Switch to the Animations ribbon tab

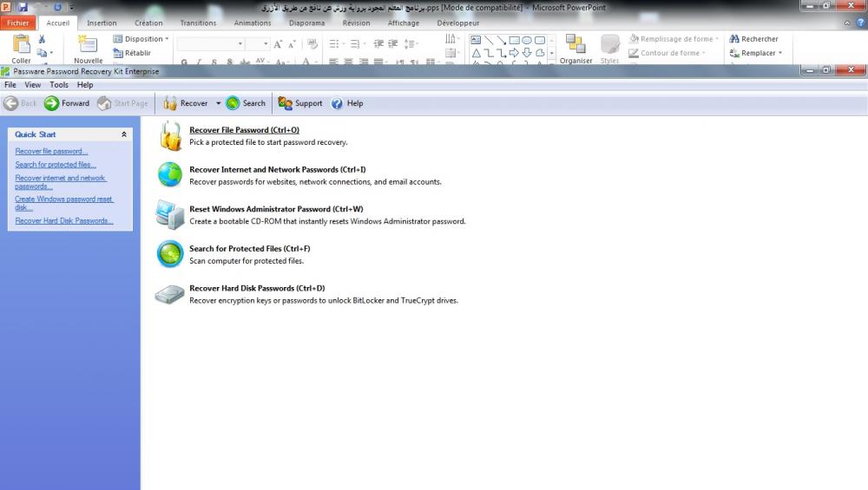point(253,23)
